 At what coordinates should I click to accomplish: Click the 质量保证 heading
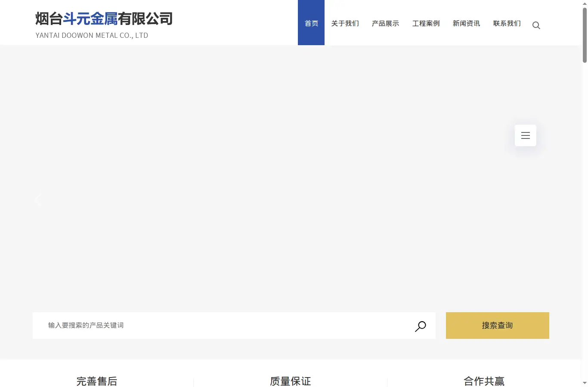click(291, 381)
